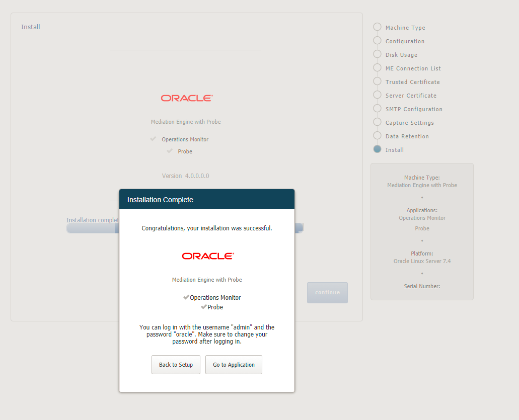This screenshot has width=519, height=420.
Task: Click the filled Install step circle
Action: 377,149
